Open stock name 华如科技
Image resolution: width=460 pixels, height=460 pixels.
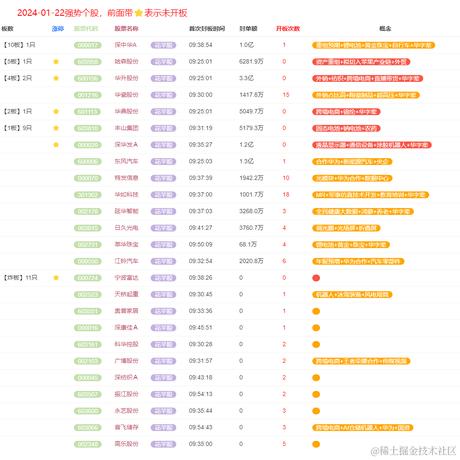pyautogui.click(x=126, y=195)
